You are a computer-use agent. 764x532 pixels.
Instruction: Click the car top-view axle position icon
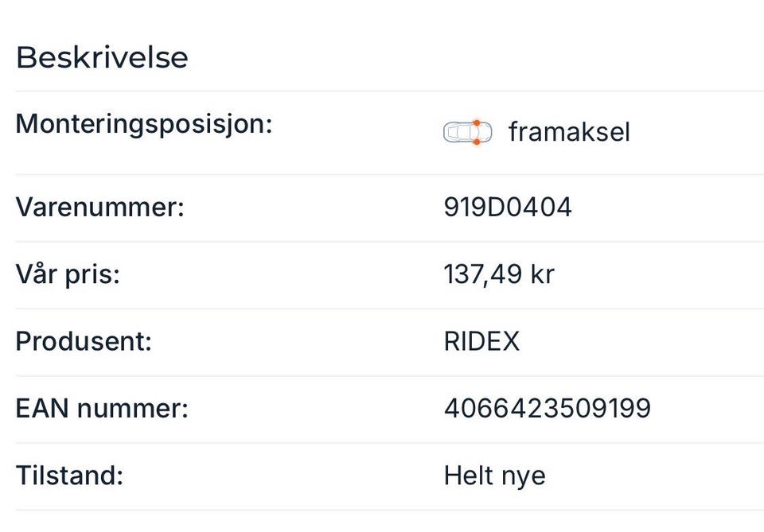467,132
